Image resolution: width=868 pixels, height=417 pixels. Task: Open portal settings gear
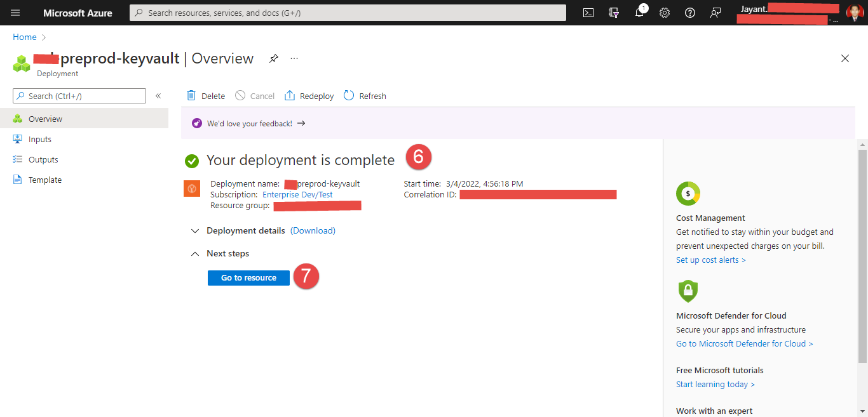coord(665,13)
